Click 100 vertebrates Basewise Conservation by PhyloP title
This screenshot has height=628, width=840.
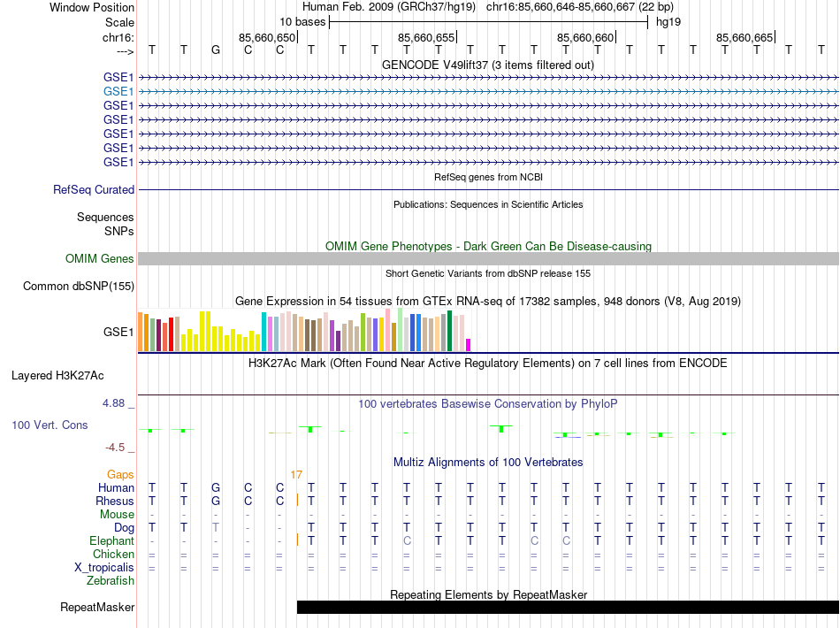tap(487, 403)
